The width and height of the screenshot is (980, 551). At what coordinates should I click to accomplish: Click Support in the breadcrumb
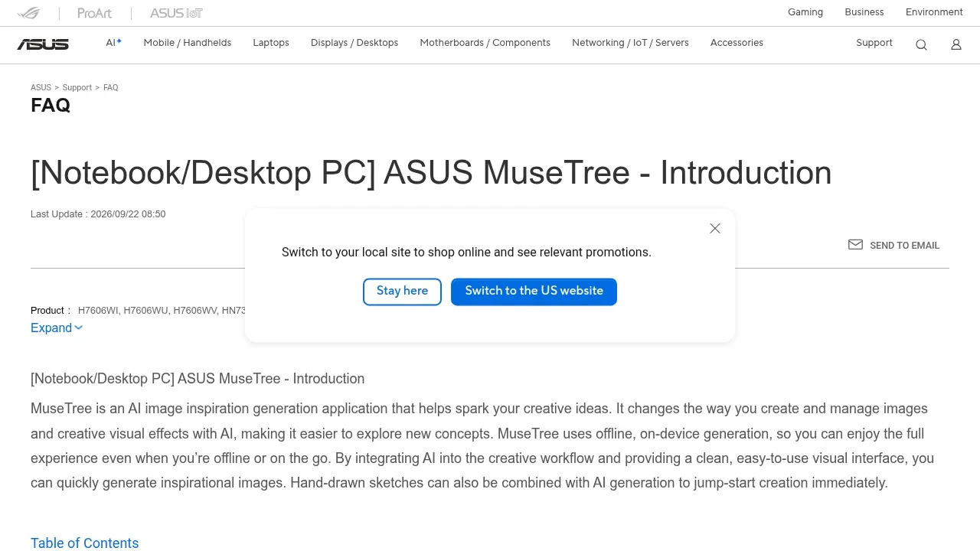tap(77, 88)
